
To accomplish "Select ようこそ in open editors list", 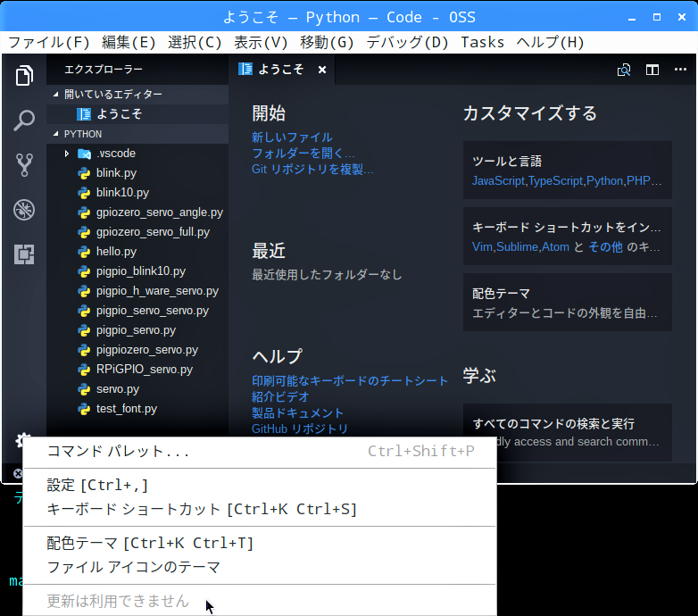I will [137, 114].
